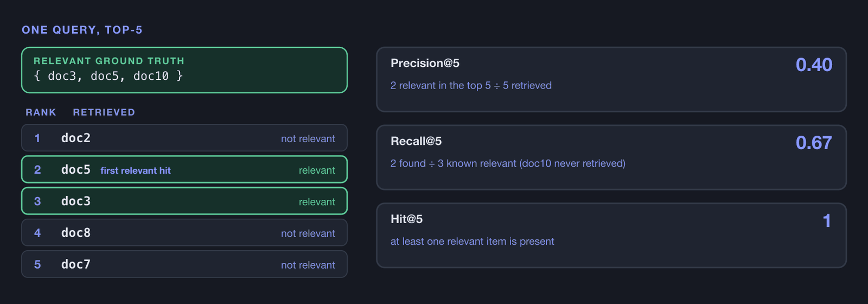868x304 pixels.
Task: Select the doc2 row at rank 1
Action: point(184,138)
